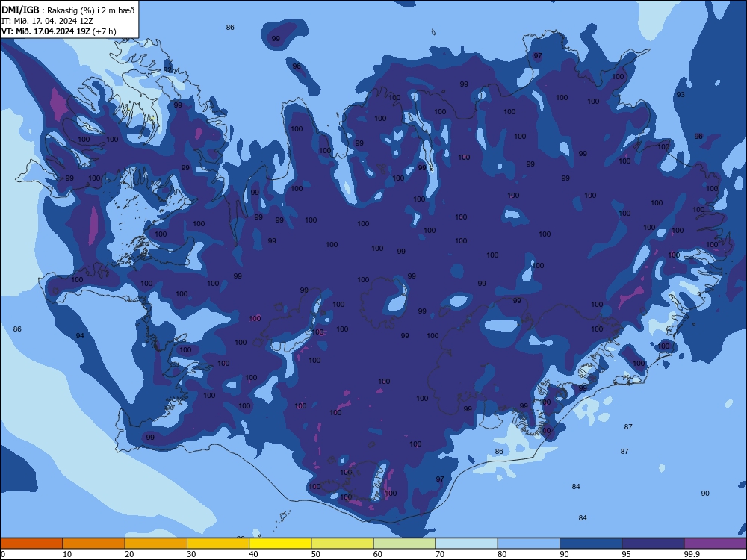Click the sky blue 80–90 legend swatch
This screenshot has width=747, height=560.
[529, 544]
